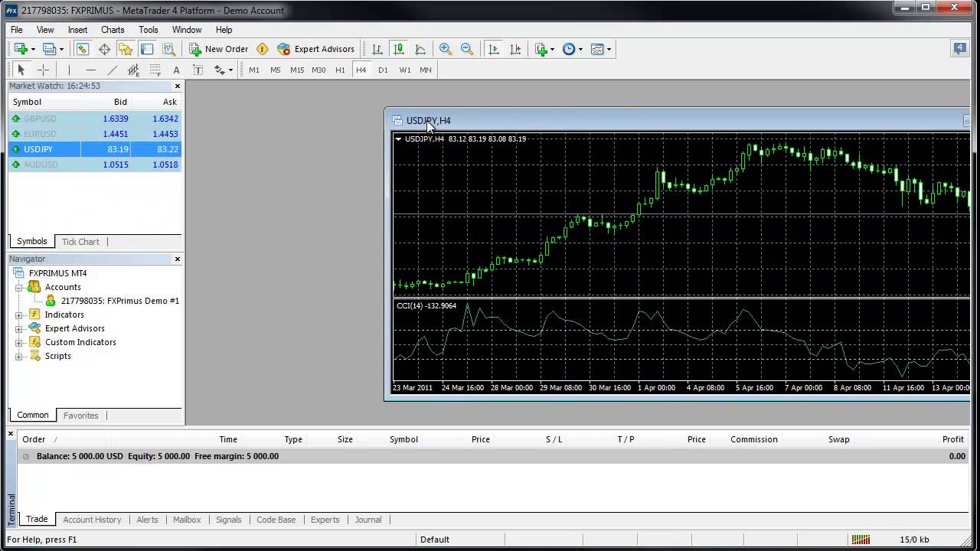Open the Arrows objects dropdown

tap(223, 70)
